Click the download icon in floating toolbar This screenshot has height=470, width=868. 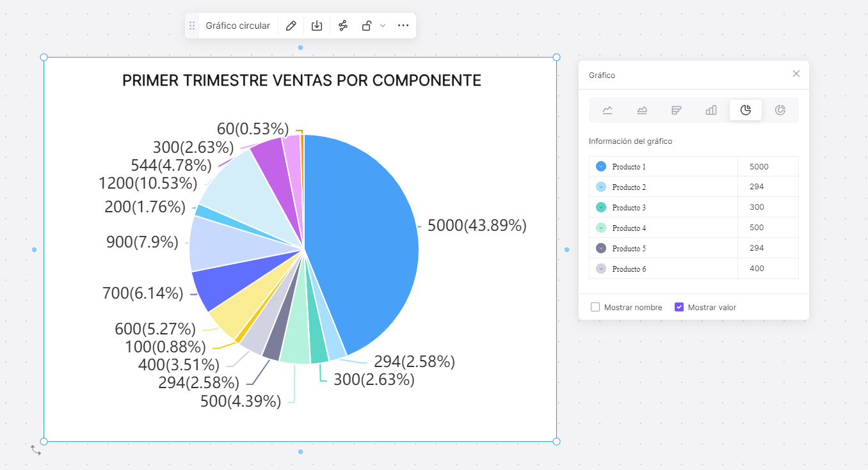click(317, 26)
